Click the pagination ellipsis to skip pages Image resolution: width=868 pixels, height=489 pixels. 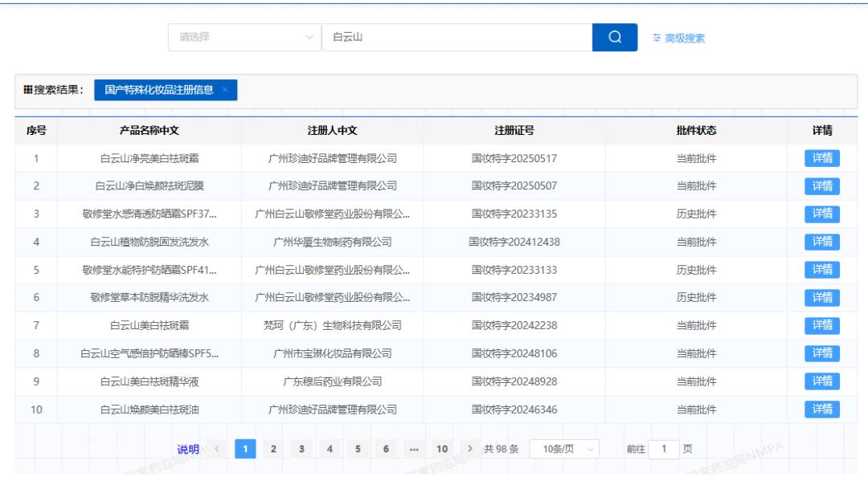[414, 450]
